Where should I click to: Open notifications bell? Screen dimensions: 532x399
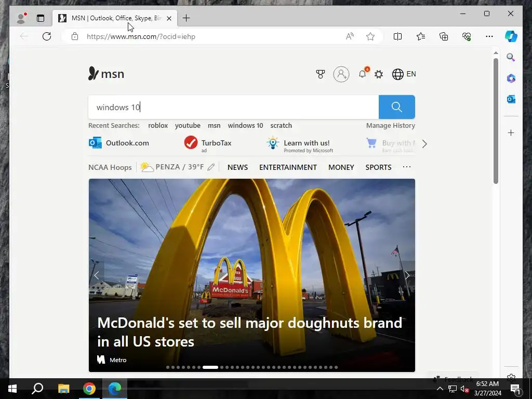[x=362, y=74]
